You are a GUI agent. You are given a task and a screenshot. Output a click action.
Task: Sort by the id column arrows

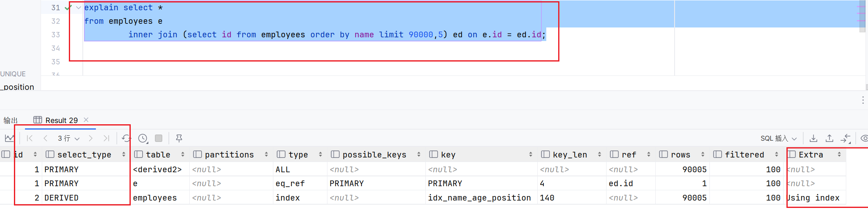[x=35, y=155]
